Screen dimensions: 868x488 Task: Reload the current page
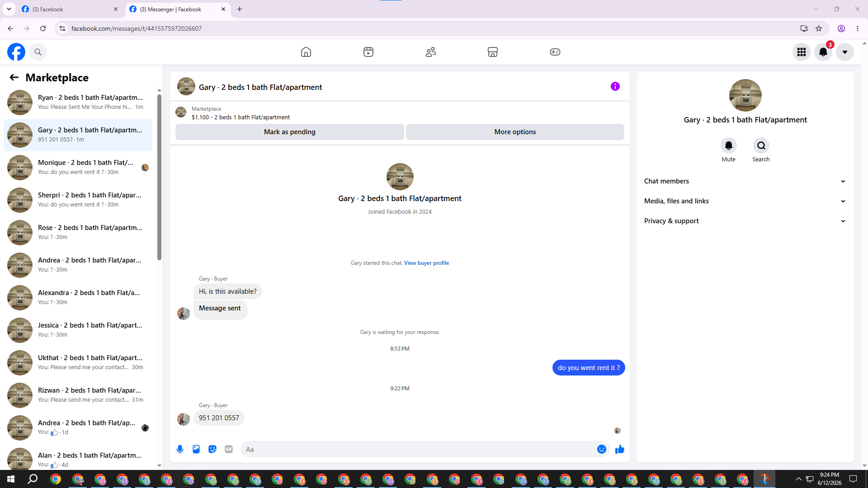click(43, 28)
